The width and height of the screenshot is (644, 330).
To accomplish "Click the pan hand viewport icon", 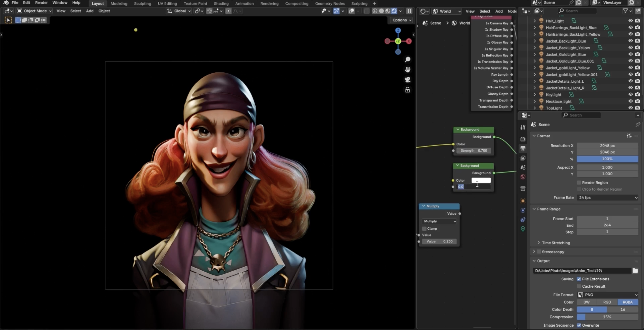I will click(408, 70).
